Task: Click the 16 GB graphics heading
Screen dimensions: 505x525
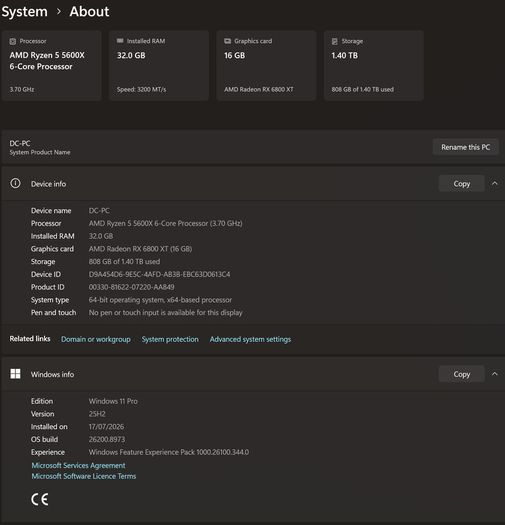Action: click(x=234, y=56)
